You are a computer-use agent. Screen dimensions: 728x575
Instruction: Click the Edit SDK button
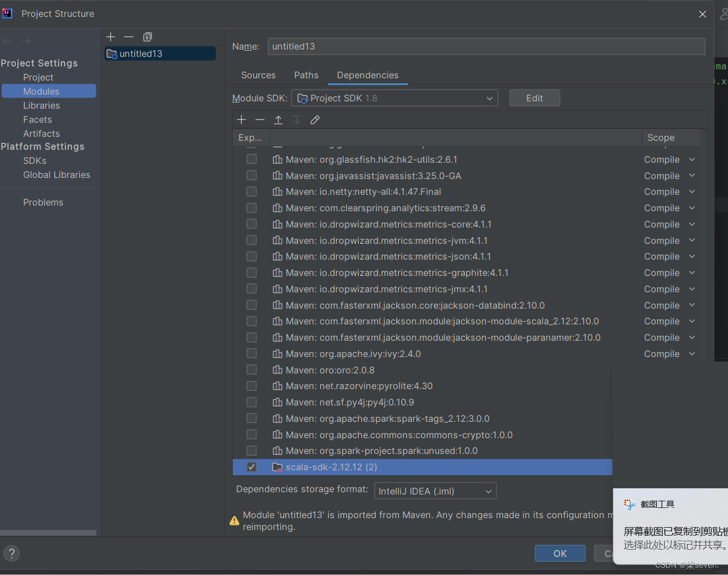pyautogui.click(x=534, y=98)
